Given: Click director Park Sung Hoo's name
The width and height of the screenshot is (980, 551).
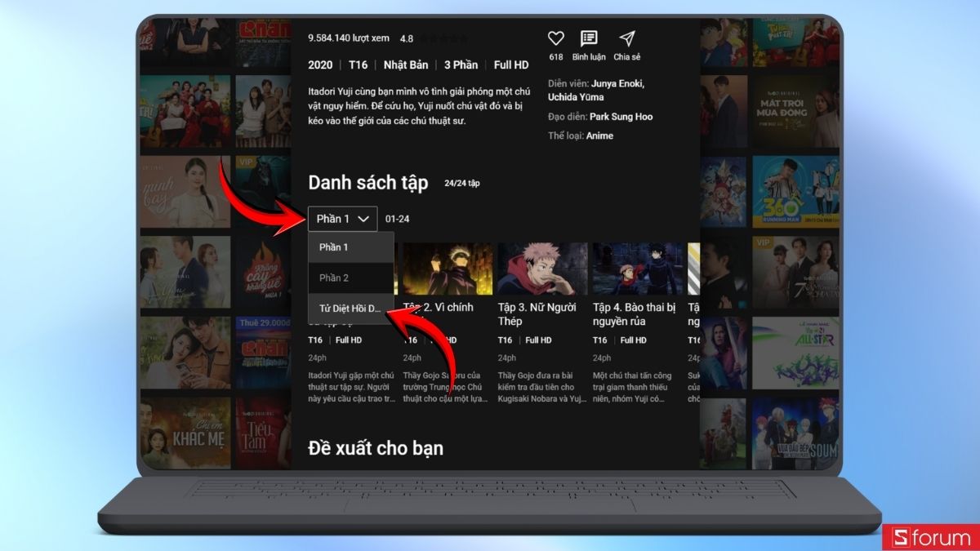Looking at the screenshot, I should (x=622, y=116).
